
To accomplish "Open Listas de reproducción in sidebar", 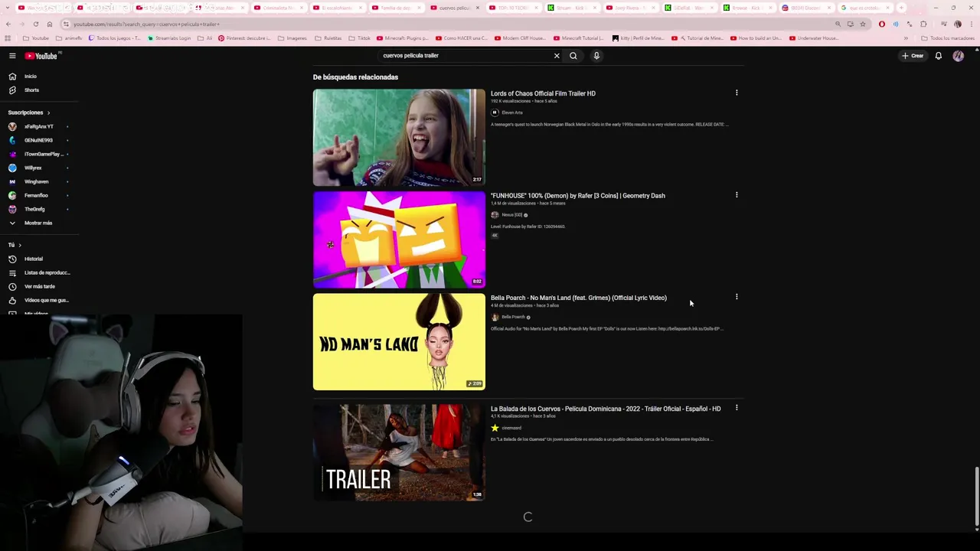I will [x=38, y=272].
